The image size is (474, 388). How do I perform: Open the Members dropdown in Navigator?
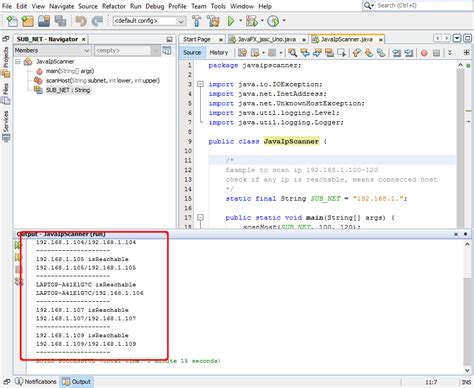[52, 50]
